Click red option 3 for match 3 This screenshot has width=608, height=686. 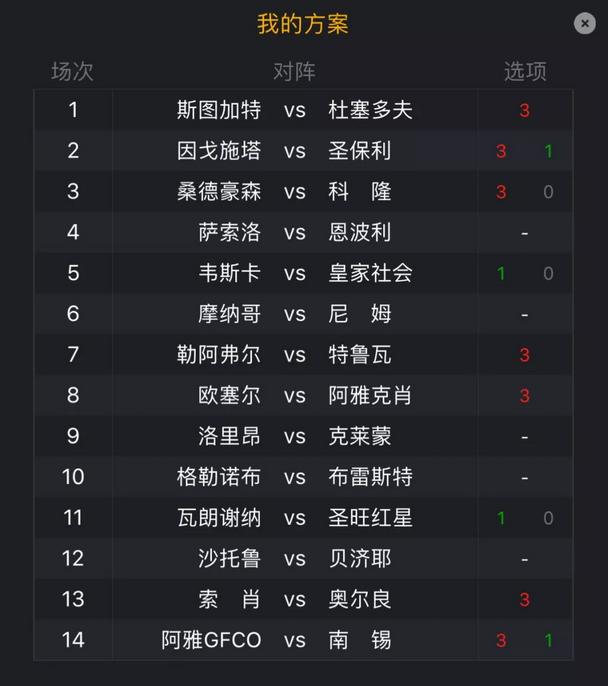coord(501,192)
